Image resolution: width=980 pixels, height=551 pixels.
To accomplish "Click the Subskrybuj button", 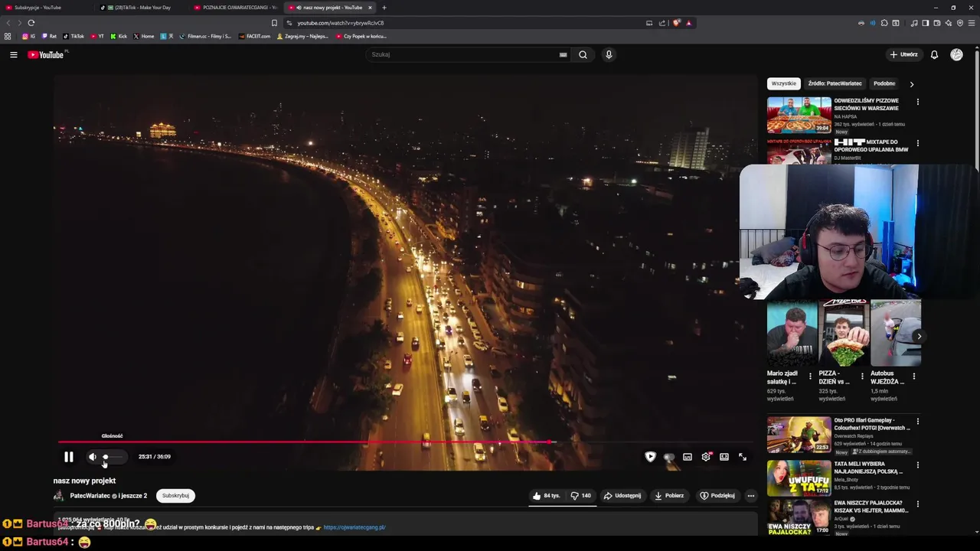I will pos(175,495).
